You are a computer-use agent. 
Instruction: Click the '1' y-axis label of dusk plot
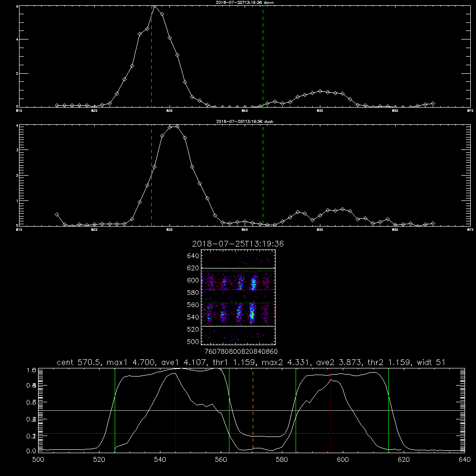17,201
